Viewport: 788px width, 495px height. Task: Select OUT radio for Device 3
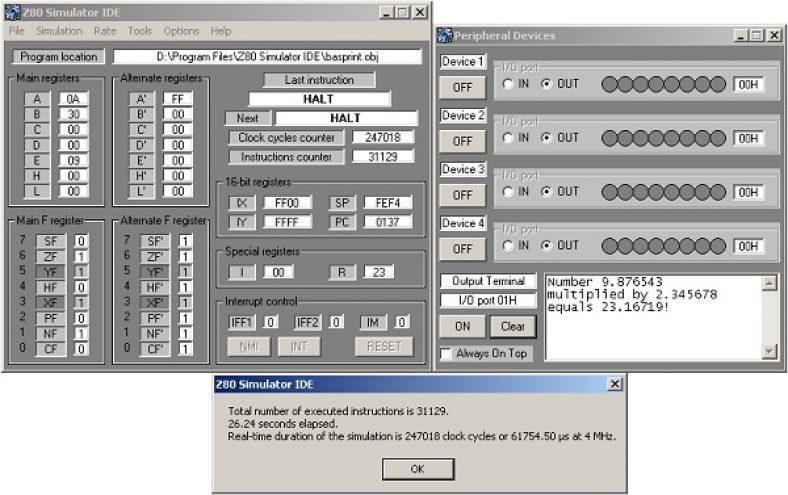(x=546, y=191)
